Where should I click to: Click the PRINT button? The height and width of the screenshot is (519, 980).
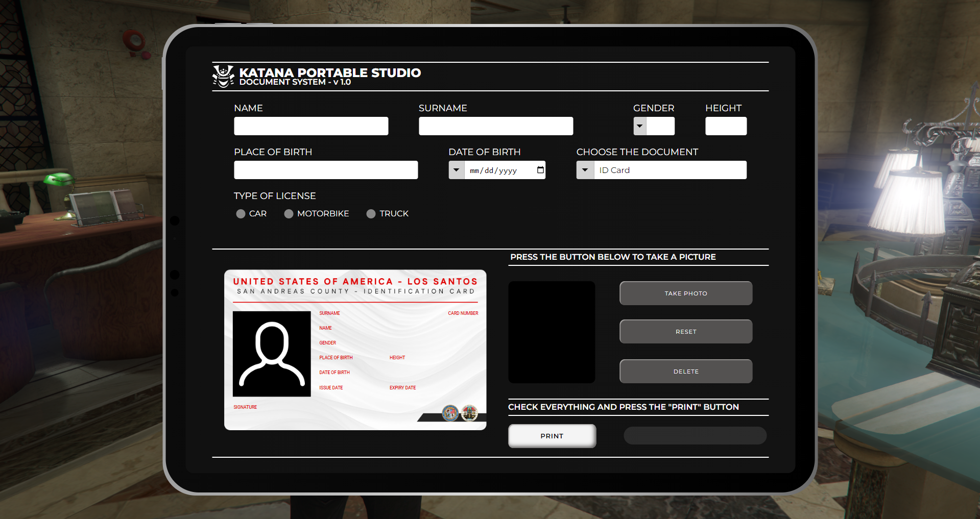point(552,436)
